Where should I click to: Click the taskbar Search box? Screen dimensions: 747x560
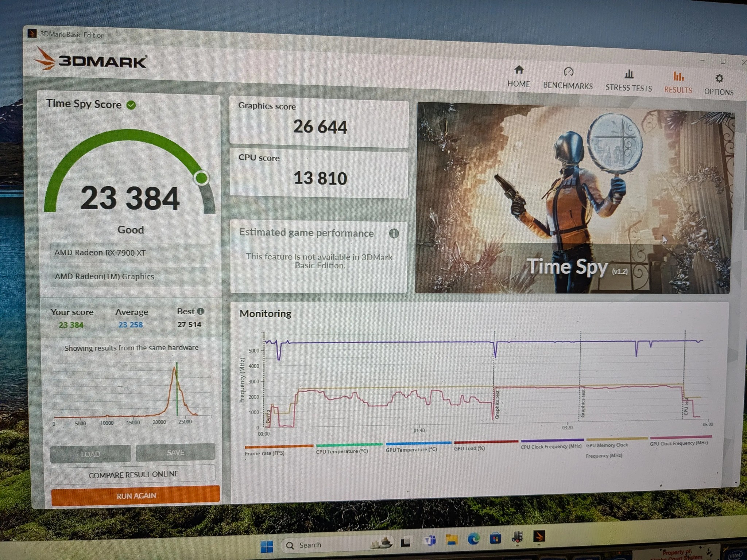click(337, 544)
